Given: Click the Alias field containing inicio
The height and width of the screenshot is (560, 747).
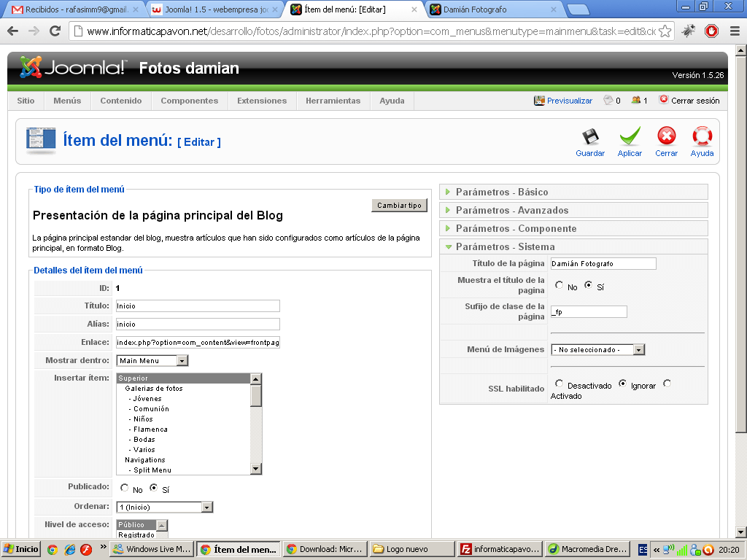Looking at the screenshot, I should click(x=198, y=324).
